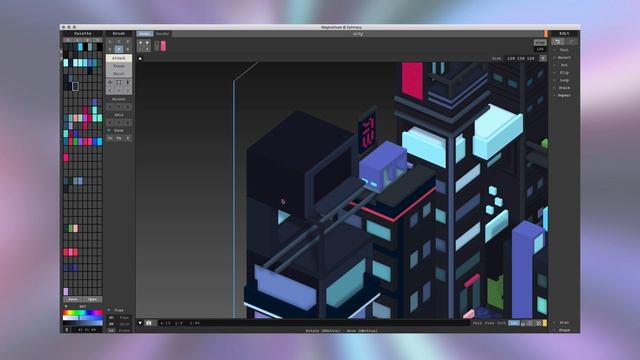Toggle Axis X lock
640x360 pixels.
[110, 122]
